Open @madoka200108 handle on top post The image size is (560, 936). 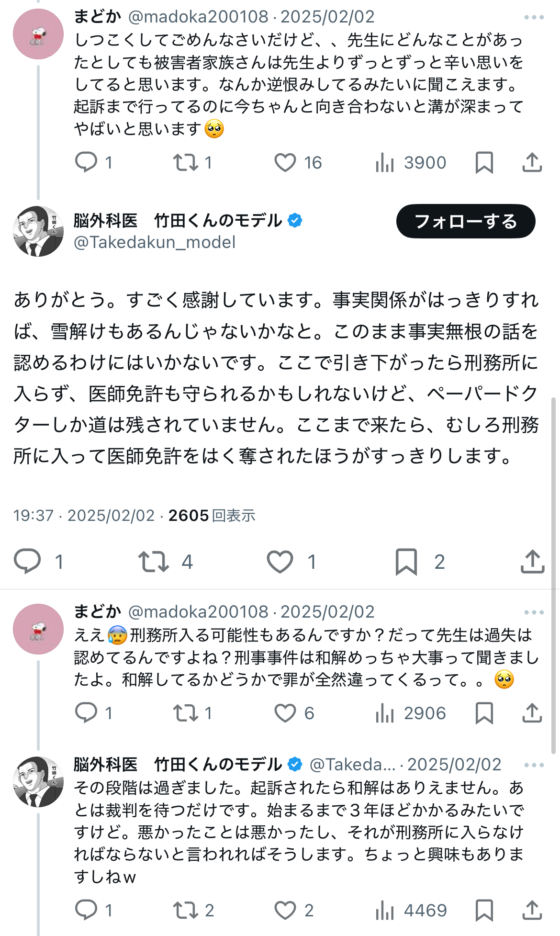pos(198,17)
